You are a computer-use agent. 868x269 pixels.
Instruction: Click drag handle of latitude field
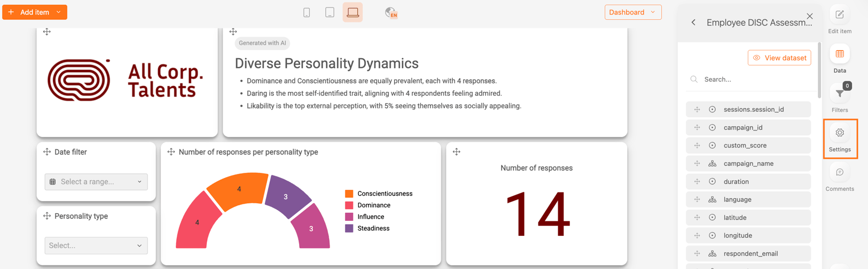(697, 218)
